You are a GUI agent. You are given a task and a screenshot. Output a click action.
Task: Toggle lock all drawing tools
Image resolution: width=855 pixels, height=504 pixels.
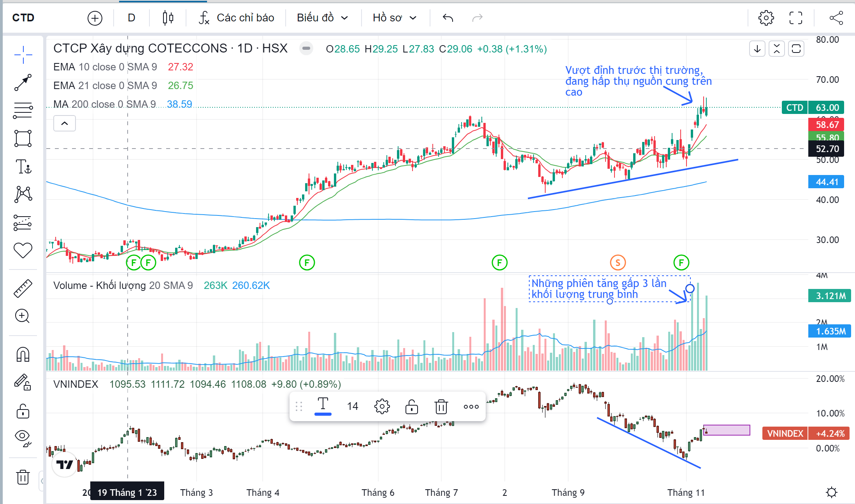coord(23,411)
